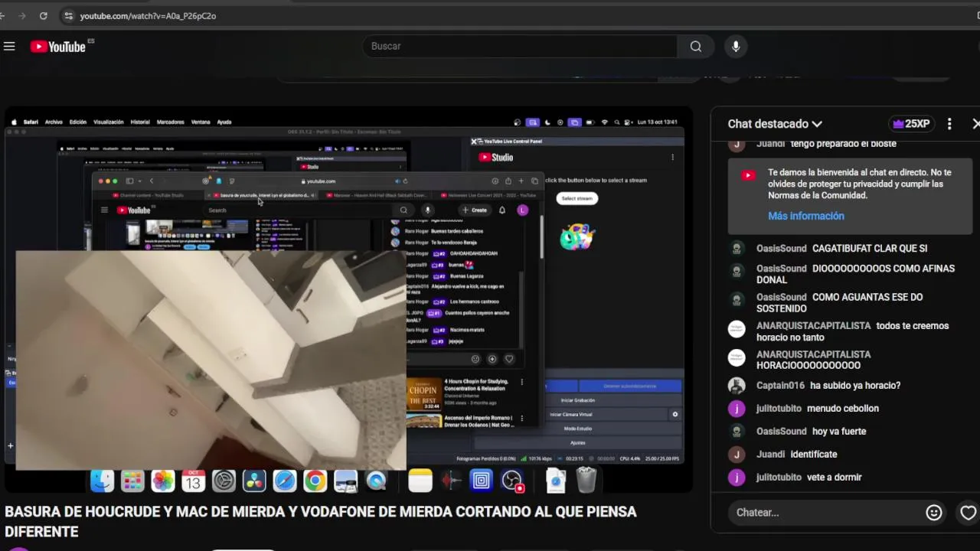Click the Select stream button in Studio panel
Image resolution: width=980 pixels, height=551 pixels.
pyautogui.click(x=577, y=198)
